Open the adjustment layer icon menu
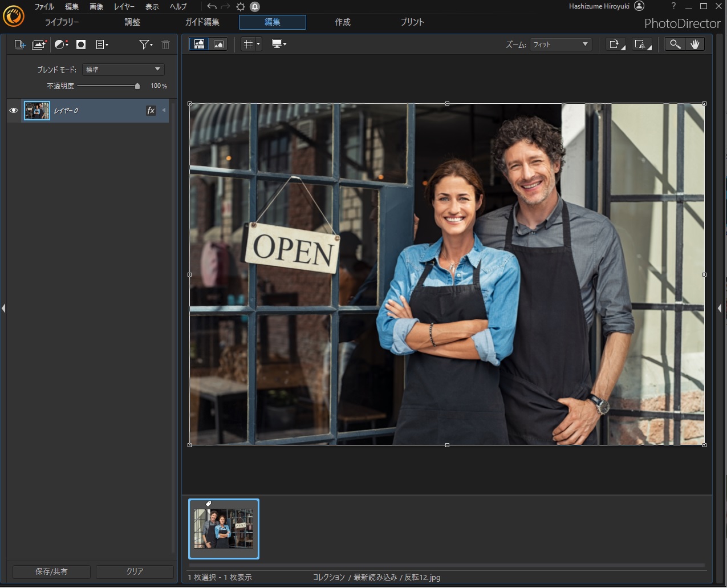The image size is (727, 588). pyautogui.click(x=61, y=44)
